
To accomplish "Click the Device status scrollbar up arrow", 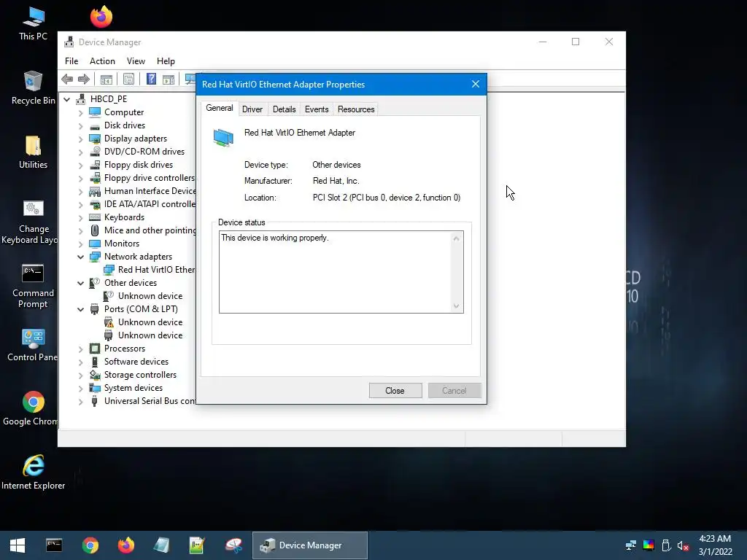I will pos(457,238).
